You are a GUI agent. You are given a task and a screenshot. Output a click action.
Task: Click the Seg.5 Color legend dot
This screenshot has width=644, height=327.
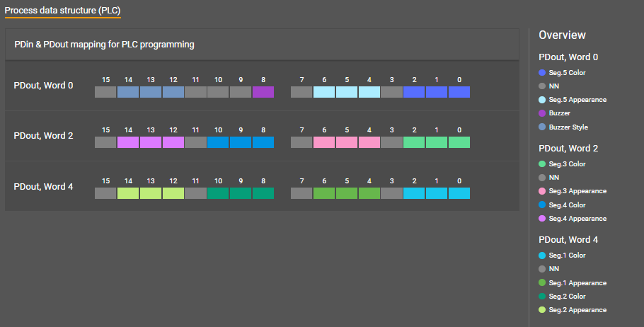(542, 72)
